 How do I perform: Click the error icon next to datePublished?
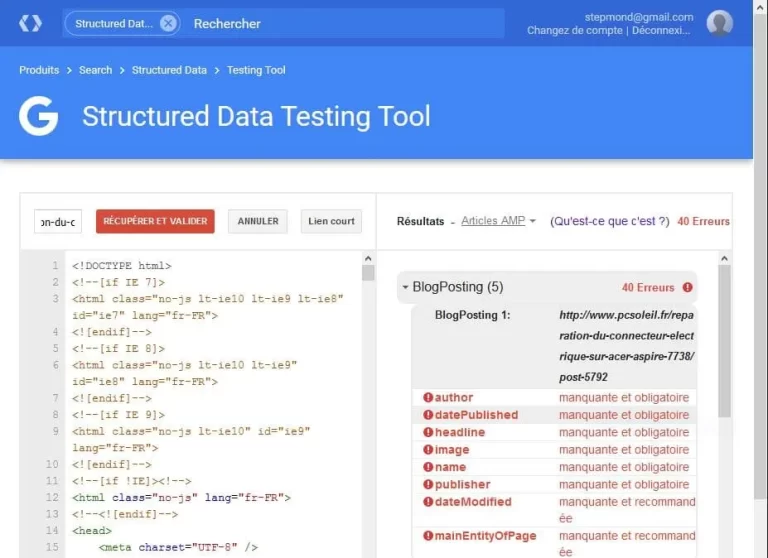click(428, 415)
